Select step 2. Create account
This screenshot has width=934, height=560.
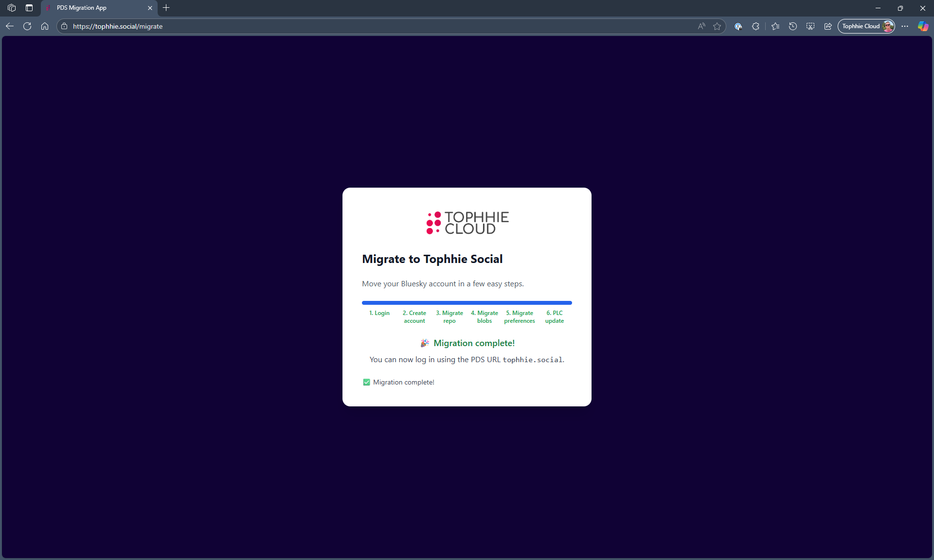pos(414,317)
